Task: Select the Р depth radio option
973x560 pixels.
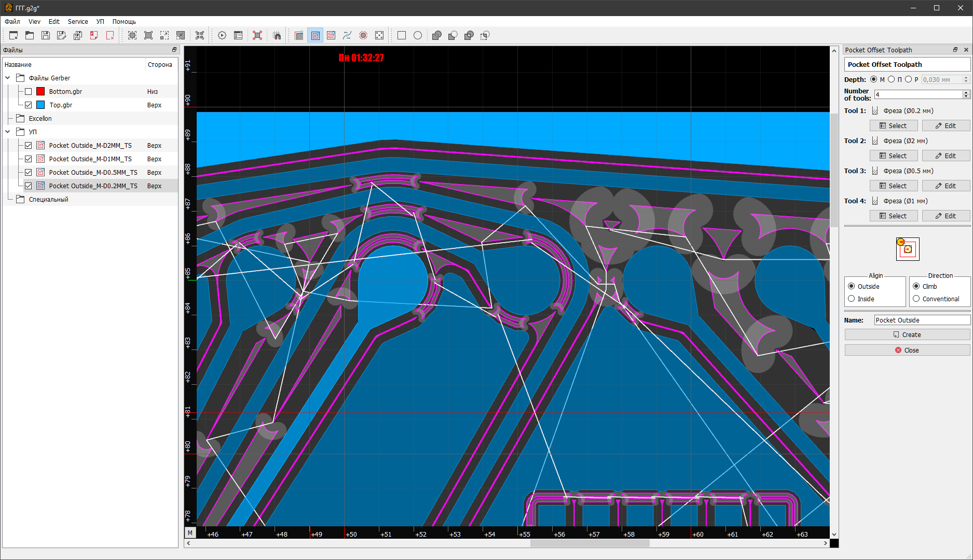Action: click(908, 79)
